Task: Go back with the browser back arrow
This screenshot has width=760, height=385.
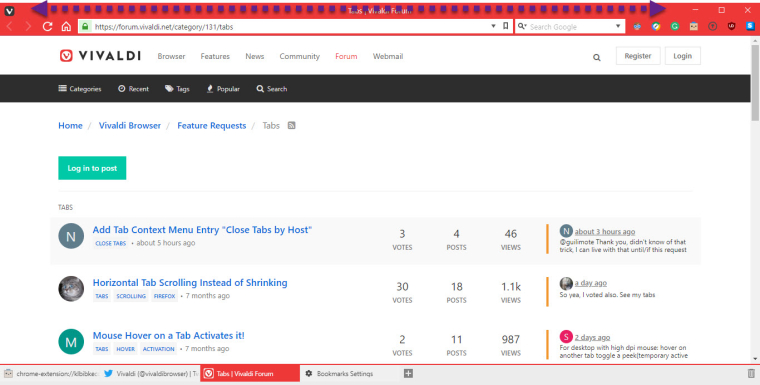Action: (9, 27)
